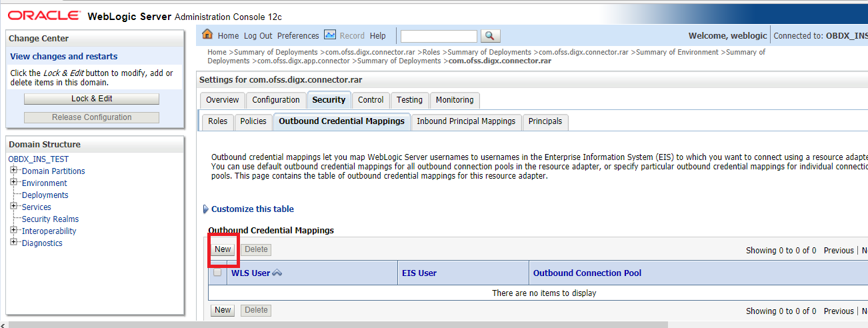Click the Record icon in toolbar
The image size is (868, 328).
(330, 35)
